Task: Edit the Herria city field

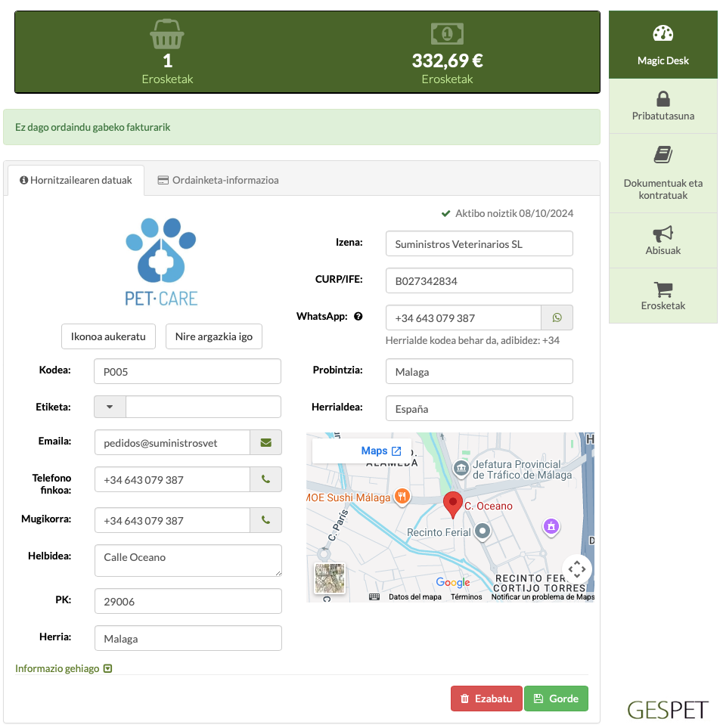Action: click(188, 638)
